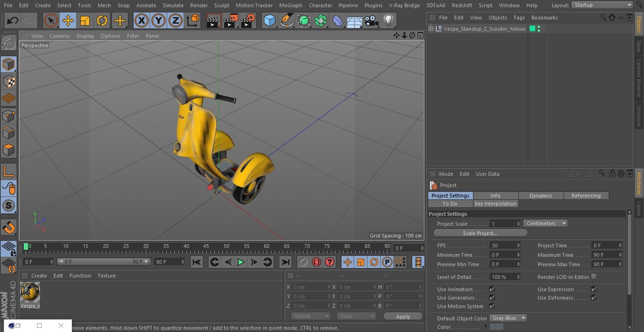
Task: Enable Render LOD in Editor
Action: click(594, 276)
